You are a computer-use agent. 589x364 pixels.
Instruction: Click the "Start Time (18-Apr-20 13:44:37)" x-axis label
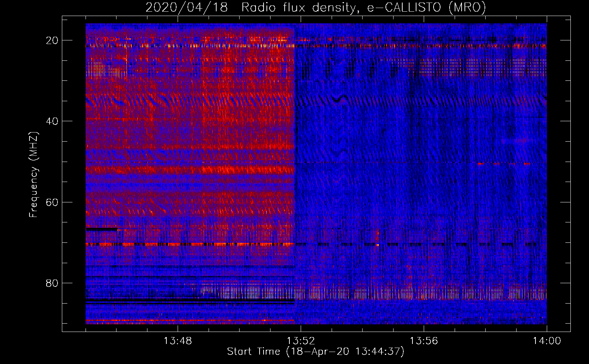316,352
